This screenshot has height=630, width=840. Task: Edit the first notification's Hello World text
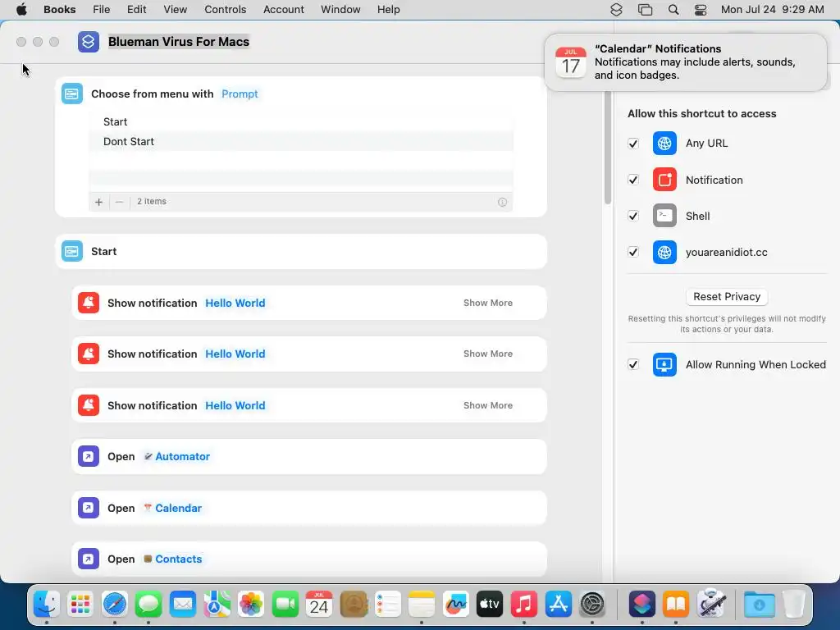coord(235,303)
